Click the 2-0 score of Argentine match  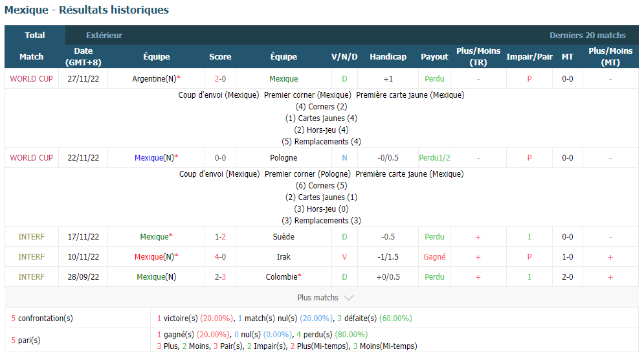tap(220, 79)
